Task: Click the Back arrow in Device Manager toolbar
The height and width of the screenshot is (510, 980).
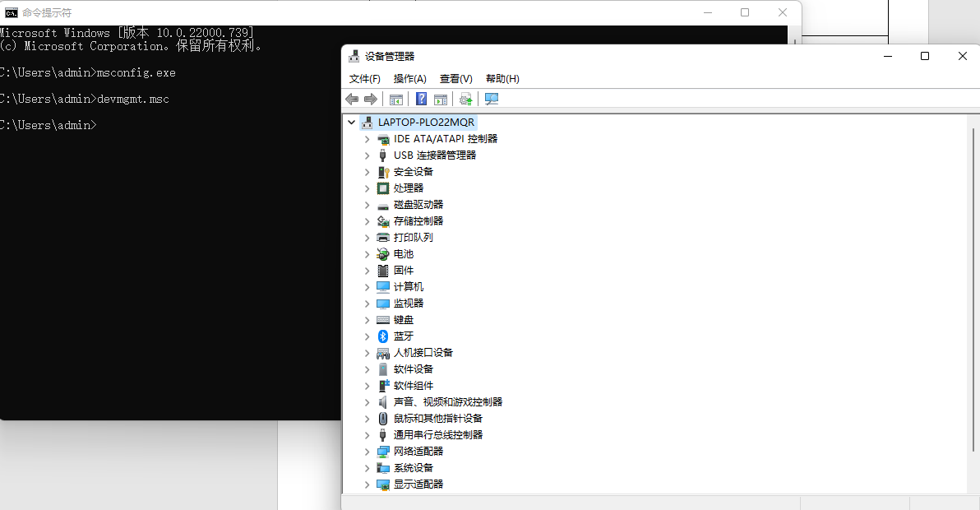Action: pos(352,99)
